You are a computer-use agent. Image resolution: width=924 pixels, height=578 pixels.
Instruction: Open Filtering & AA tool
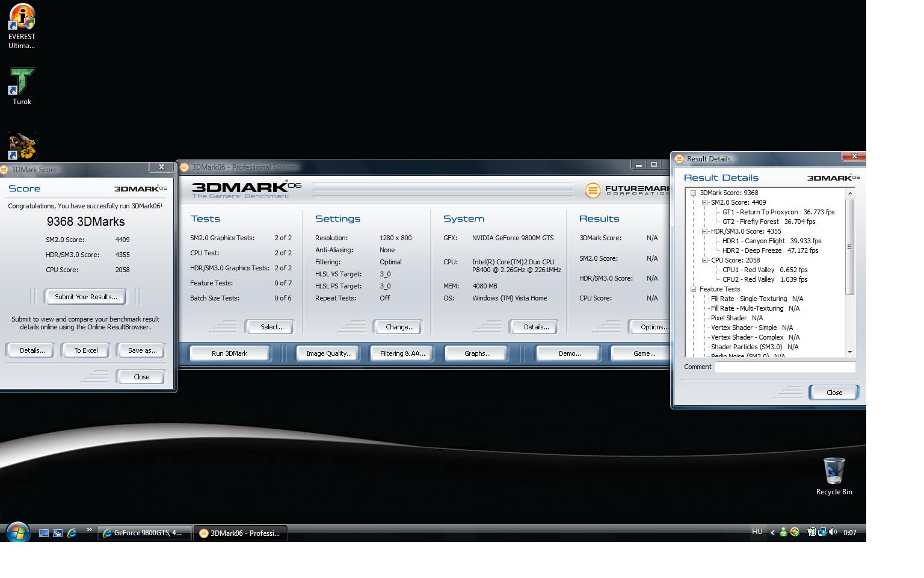402,353
